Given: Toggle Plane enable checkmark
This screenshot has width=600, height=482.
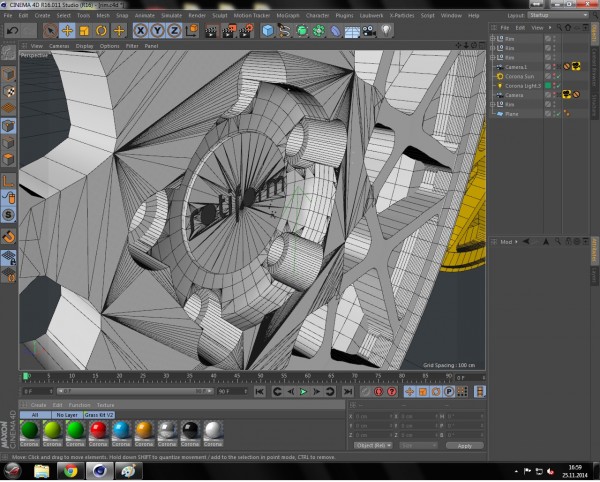Looking at the screenshot, I should pyautogui.click(x=558, y=114).
